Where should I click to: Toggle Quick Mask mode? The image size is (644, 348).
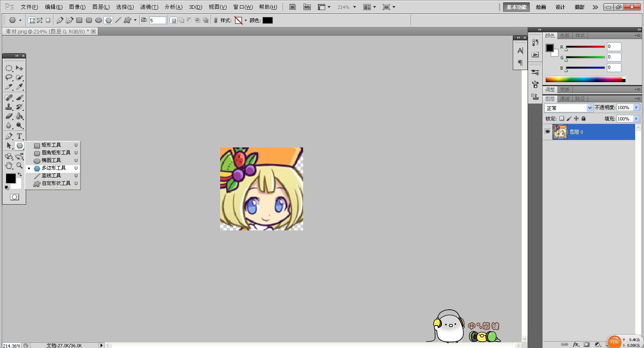pyautogui.click(x=14, y=197)
